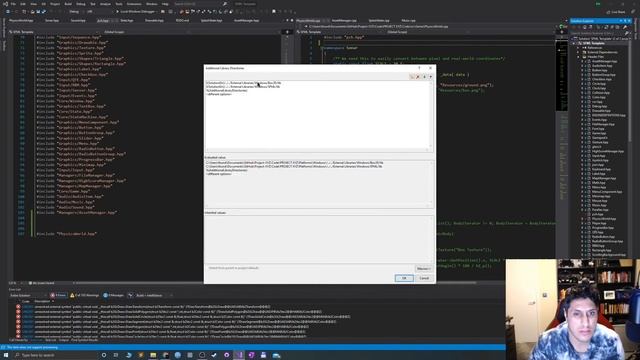The height and width of the screenshot is (360, 640).
Task: Click the Windows Start button
Action: pos(6,355)
